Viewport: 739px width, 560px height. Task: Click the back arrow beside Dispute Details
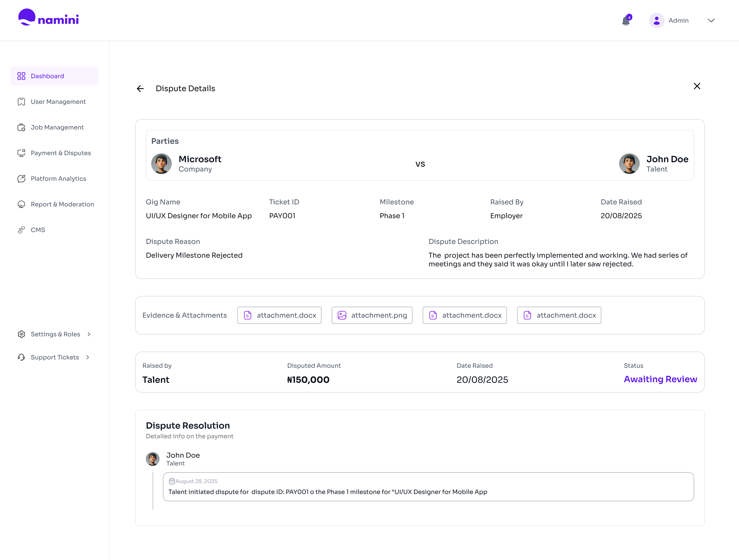(140, 88)
